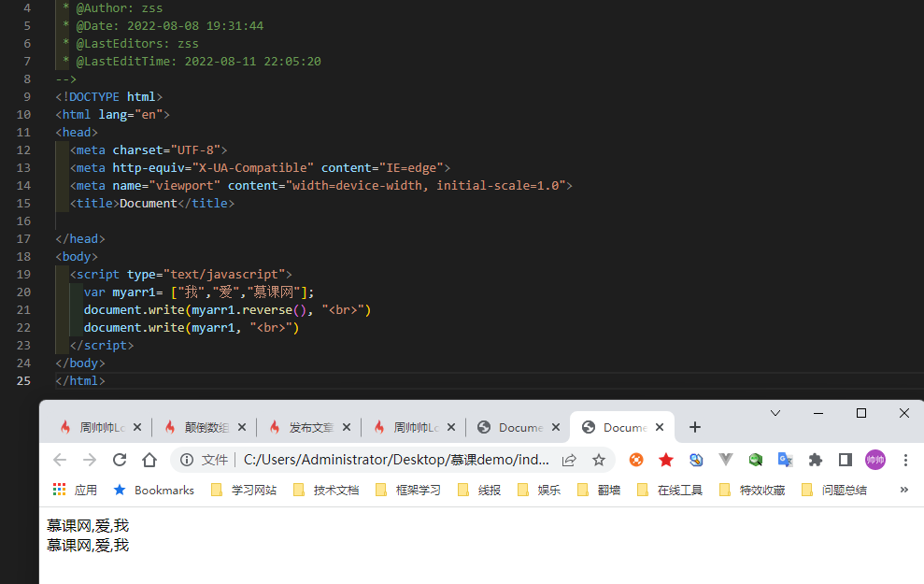
Task: Open a new browser tab
Action: click(x=695, y=427)
